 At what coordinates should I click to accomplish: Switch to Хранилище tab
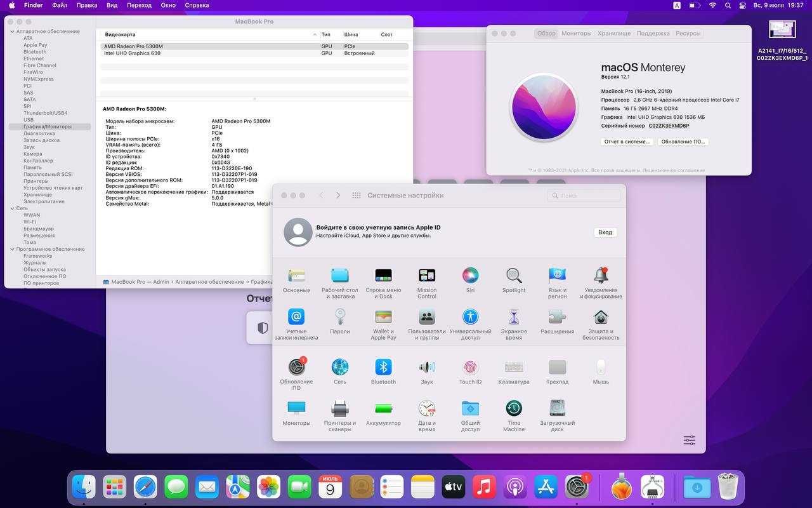(x=613, y=33)
